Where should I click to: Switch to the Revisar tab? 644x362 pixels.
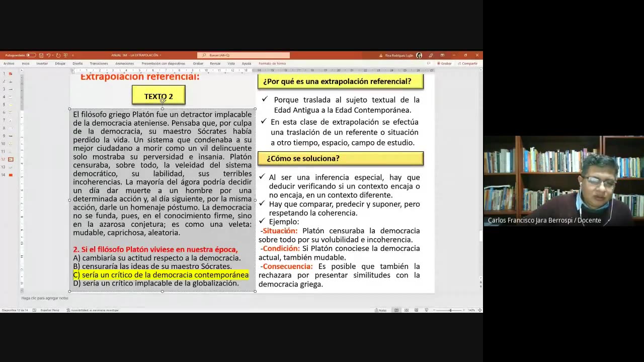click(215, 63)
